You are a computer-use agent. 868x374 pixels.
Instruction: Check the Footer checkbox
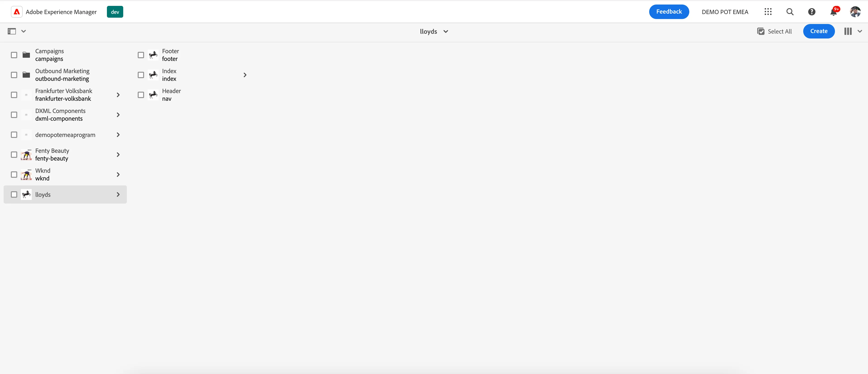[x=141, y=55]
